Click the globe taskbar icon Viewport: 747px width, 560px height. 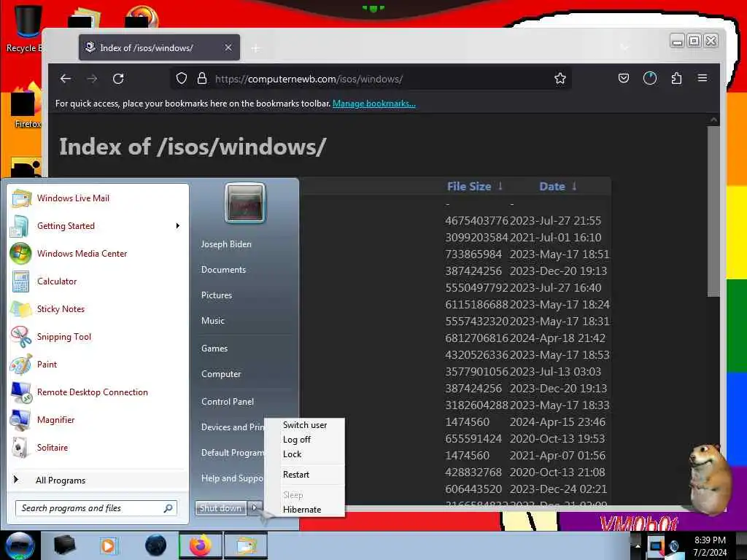point(155,545)
